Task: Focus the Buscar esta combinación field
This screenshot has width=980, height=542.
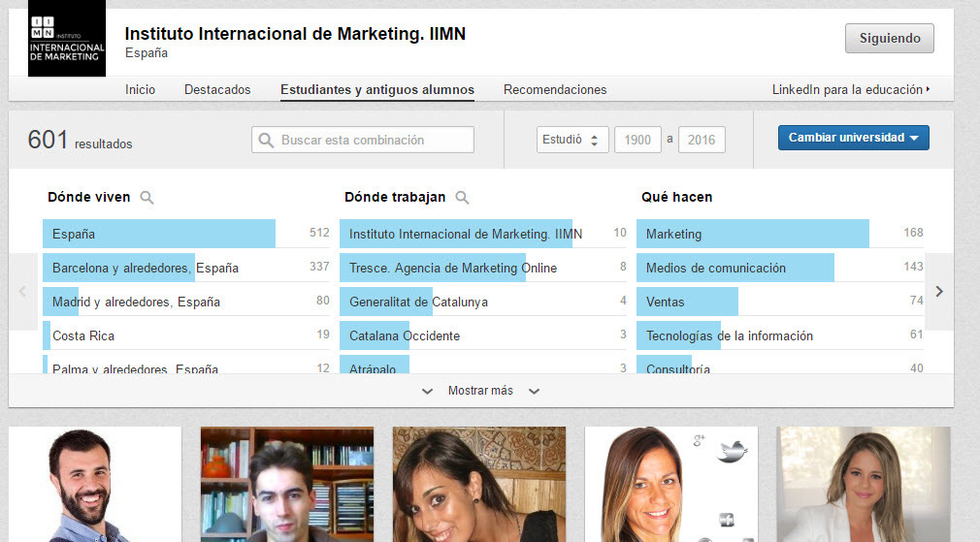Action: coord(363,140)
